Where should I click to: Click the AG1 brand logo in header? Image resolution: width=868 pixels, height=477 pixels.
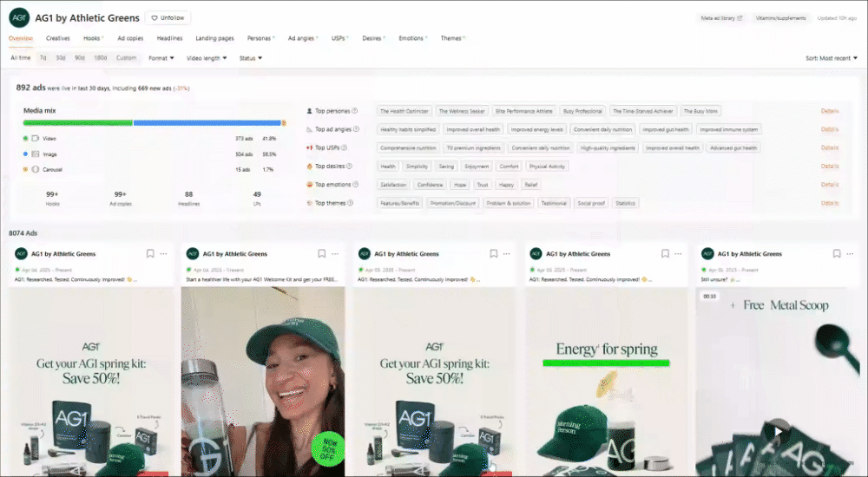coord(19,17)
